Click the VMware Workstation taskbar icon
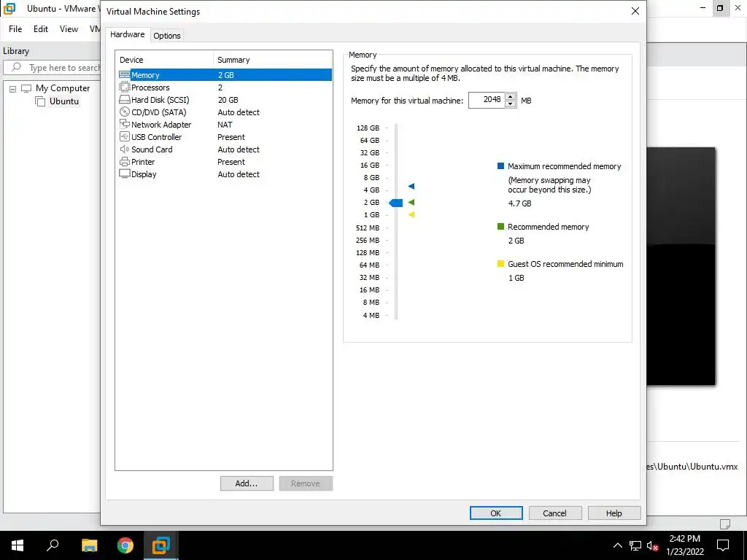This screenshot has width=747, height=560. [160, 545]
